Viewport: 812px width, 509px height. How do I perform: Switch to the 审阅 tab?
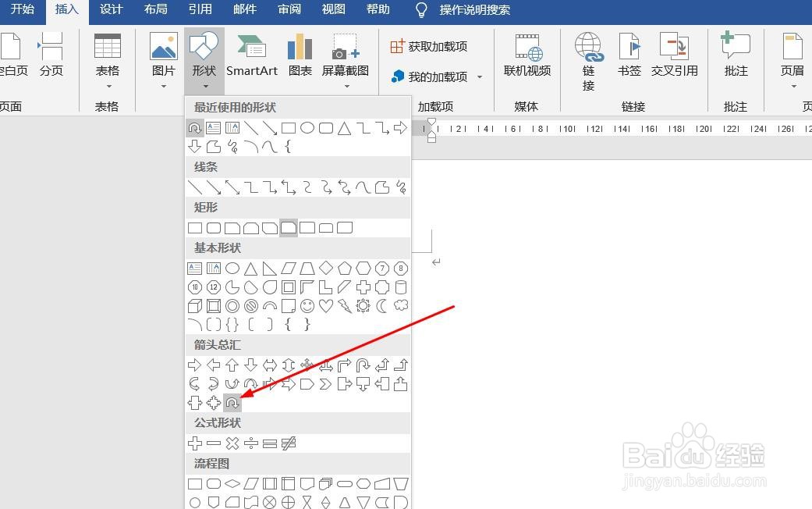pyautogui.click(x=289, y=9)
